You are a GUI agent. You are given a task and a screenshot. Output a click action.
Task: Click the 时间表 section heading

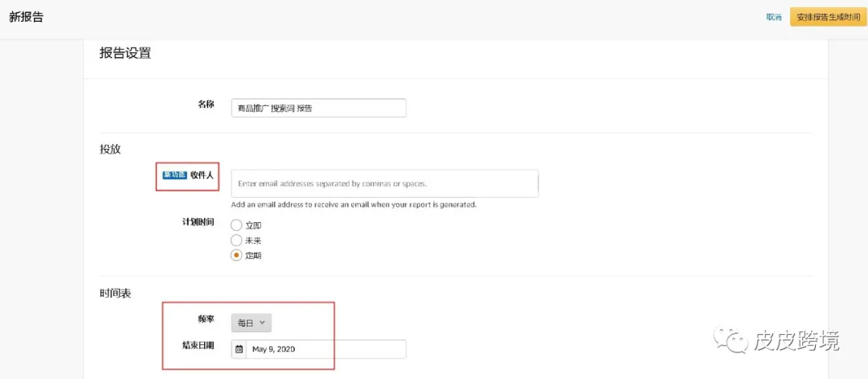[x=115, y=293]
